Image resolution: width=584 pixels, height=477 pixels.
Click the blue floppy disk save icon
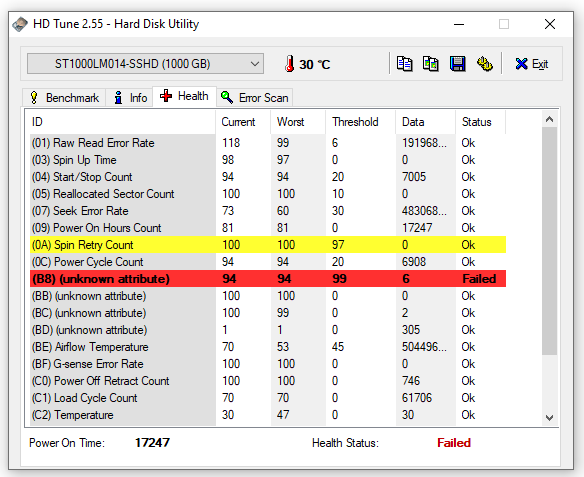click(457, 64)
